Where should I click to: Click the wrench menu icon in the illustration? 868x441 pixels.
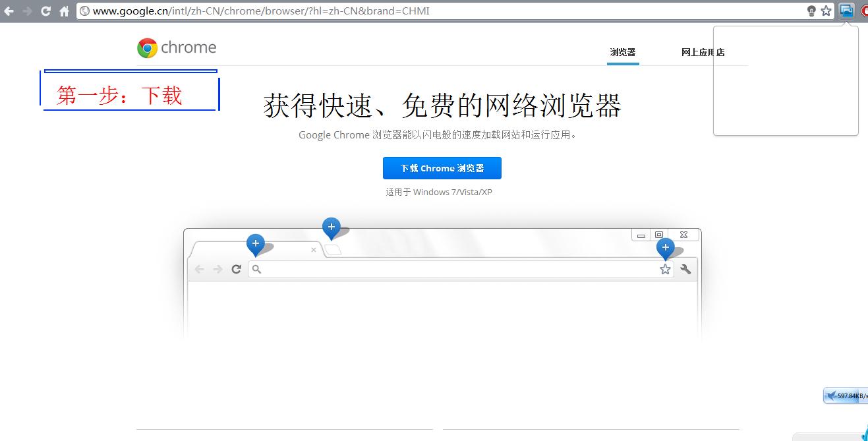[x=685, y=269]
